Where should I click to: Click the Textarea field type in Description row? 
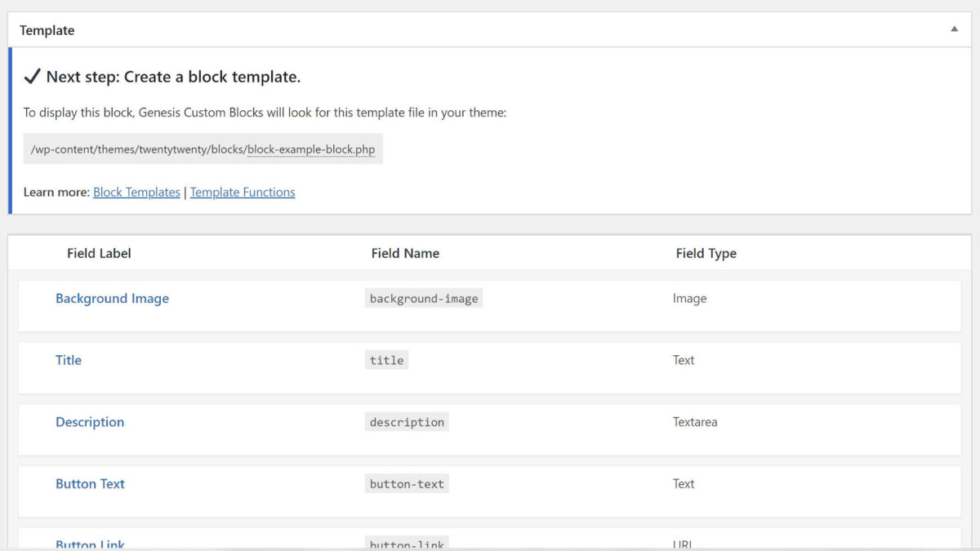coord(695,422)
